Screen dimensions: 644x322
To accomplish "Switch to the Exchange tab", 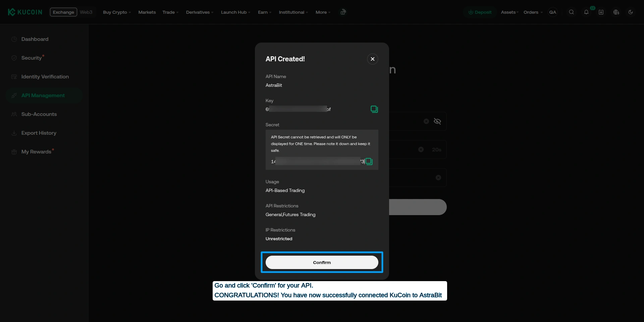I will point(63,12).
